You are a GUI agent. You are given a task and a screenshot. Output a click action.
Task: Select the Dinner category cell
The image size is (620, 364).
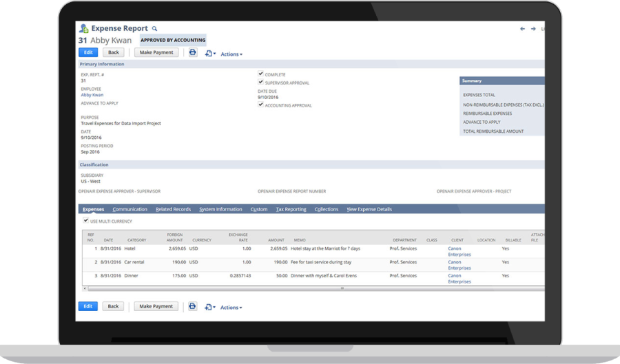pos(131,275)
